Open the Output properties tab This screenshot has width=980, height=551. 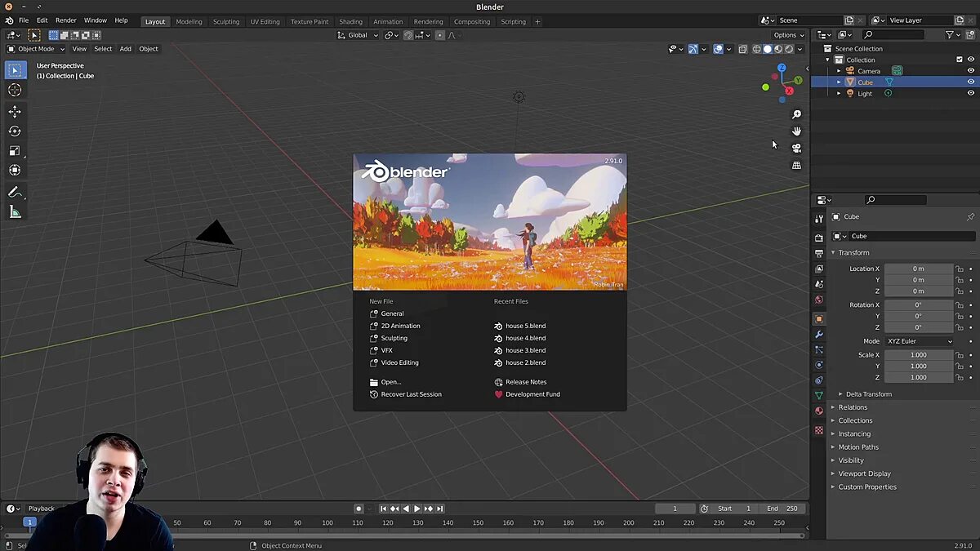coord(819,253)
